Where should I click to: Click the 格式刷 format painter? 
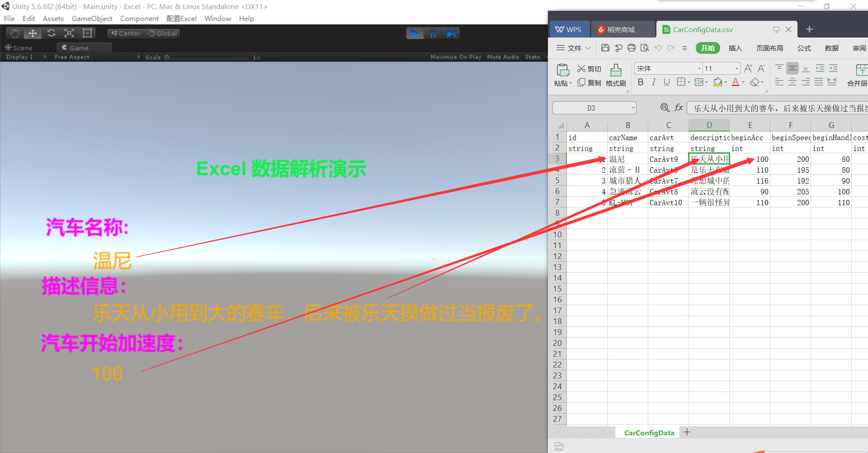pos(616,75)
